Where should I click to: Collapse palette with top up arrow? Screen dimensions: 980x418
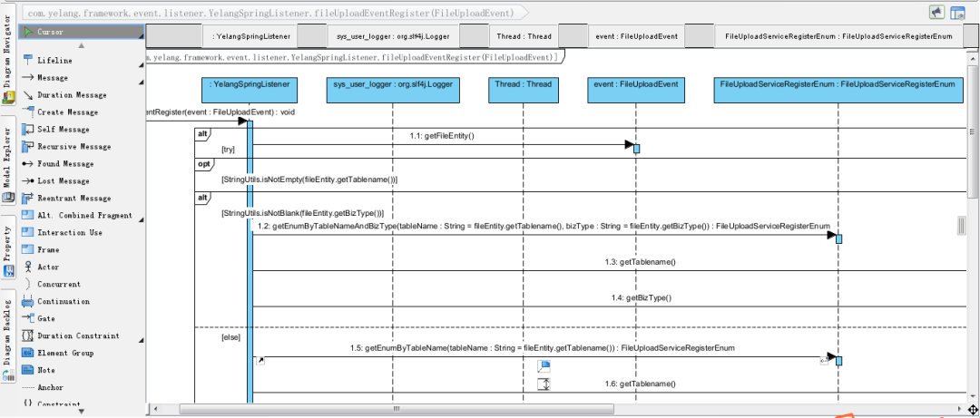[x=82, y=45]
